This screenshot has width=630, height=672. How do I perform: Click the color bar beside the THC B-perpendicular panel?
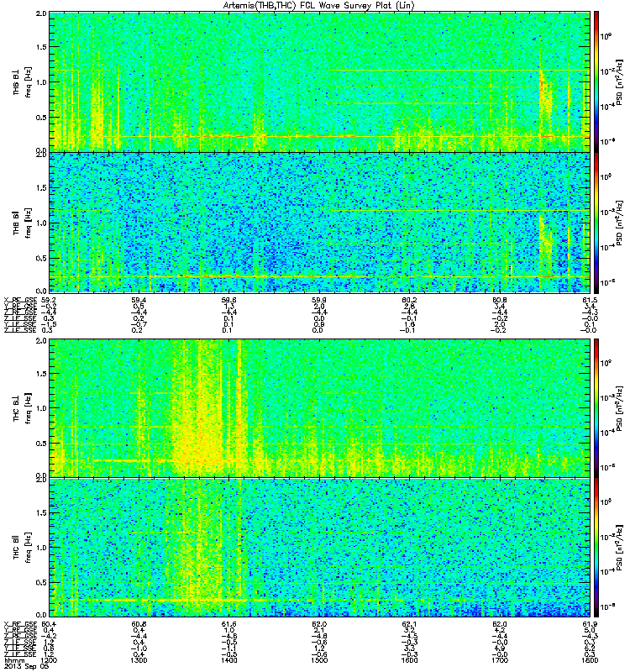click(596, 408)
